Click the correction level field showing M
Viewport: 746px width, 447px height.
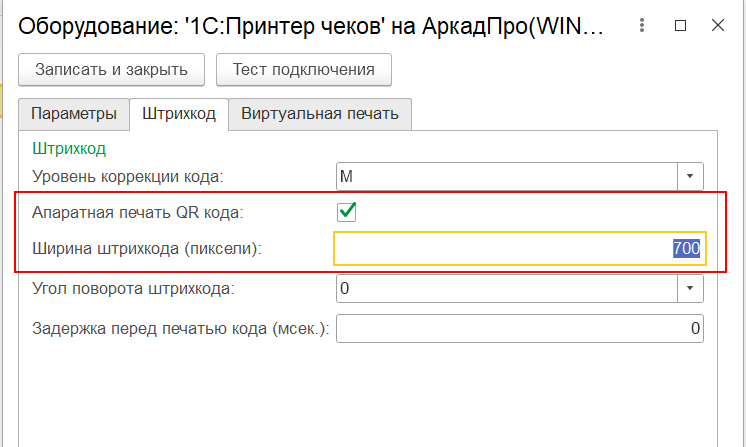pos(506,176)
